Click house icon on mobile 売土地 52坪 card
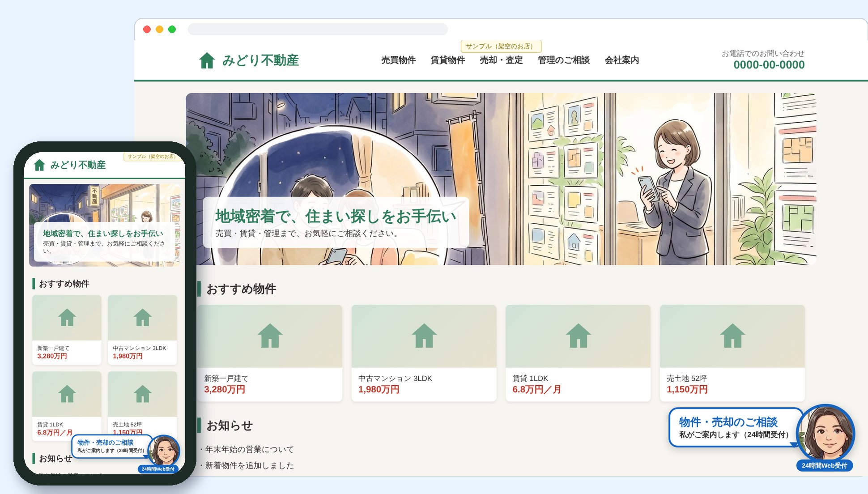This screenshot has width=868, height=494. click(x=143, y=394)
